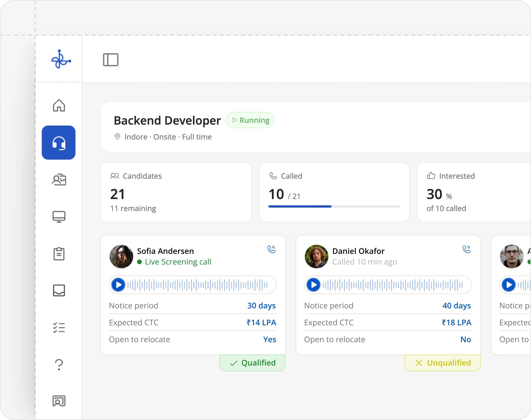The height and width of the screenshot is (420, 531).
Task: Click Daniel's 40 days notice period value
Action: 457,305
